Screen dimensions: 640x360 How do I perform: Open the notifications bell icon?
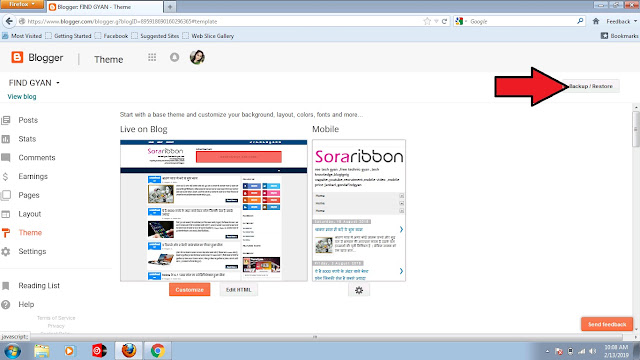[x=174, y=58]
